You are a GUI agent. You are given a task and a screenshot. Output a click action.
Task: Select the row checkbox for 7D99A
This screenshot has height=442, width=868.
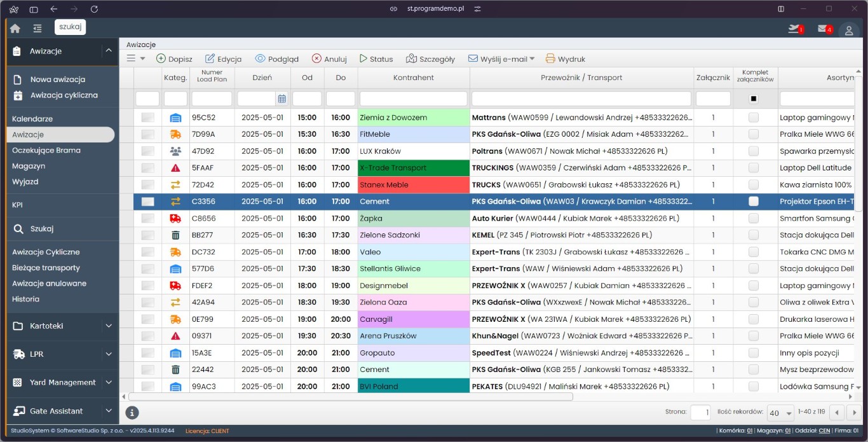pos(147,134)
